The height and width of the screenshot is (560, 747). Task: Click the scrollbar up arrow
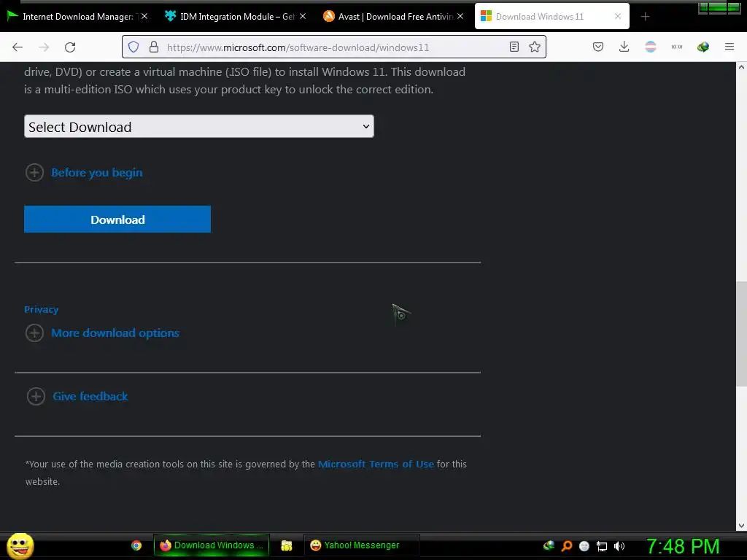click(x=741, y=67)
